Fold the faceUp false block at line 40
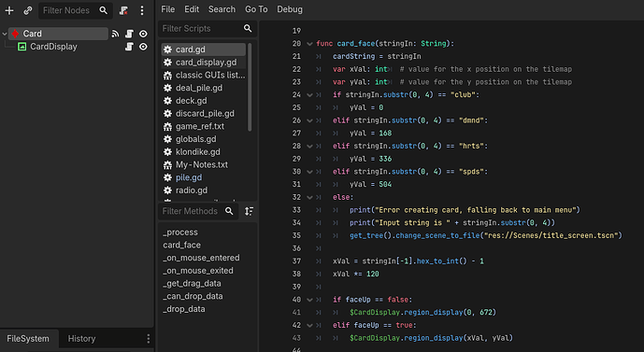This screenshot has width=644, height=352. [x=309, y=300]
